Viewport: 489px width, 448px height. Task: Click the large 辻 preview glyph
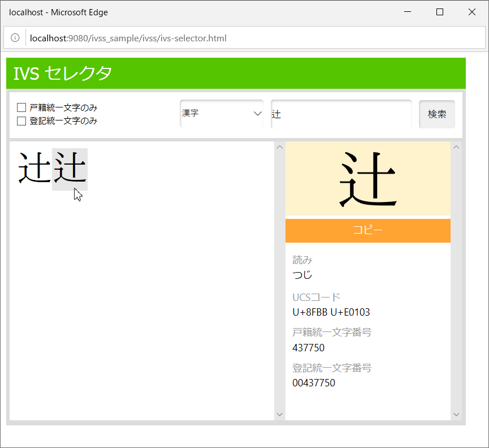(x=368, y=179)
